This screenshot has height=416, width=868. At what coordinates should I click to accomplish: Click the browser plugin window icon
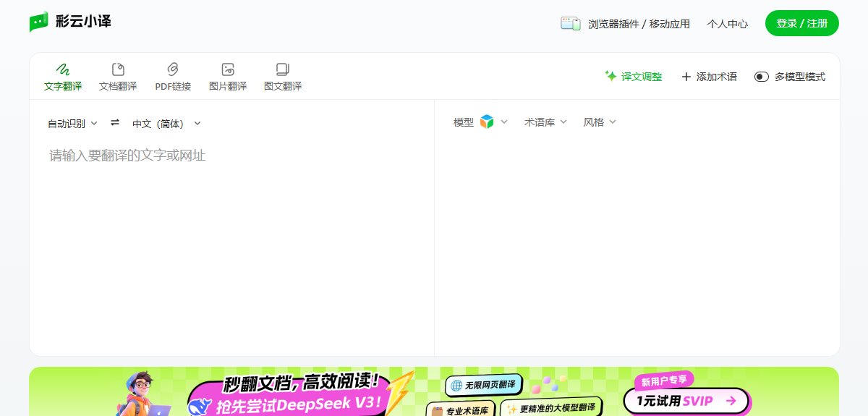click(571, 23)
